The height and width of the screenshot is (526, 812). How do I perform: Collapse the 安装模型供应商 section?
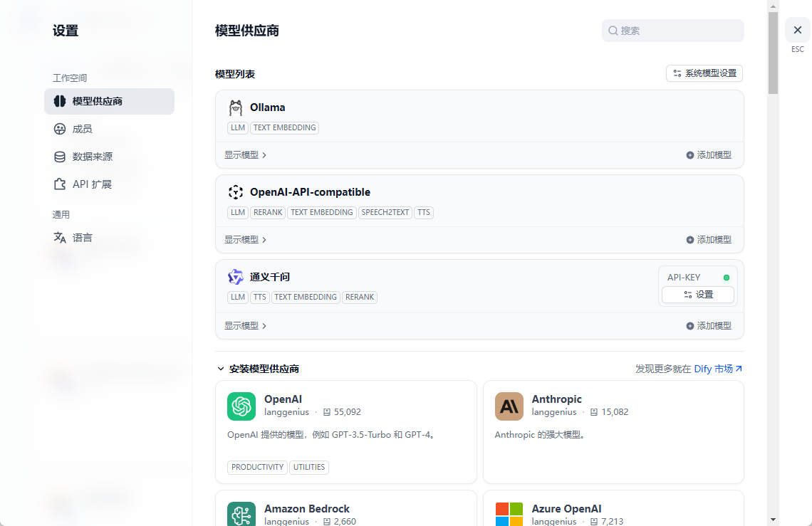coord(221,369)
